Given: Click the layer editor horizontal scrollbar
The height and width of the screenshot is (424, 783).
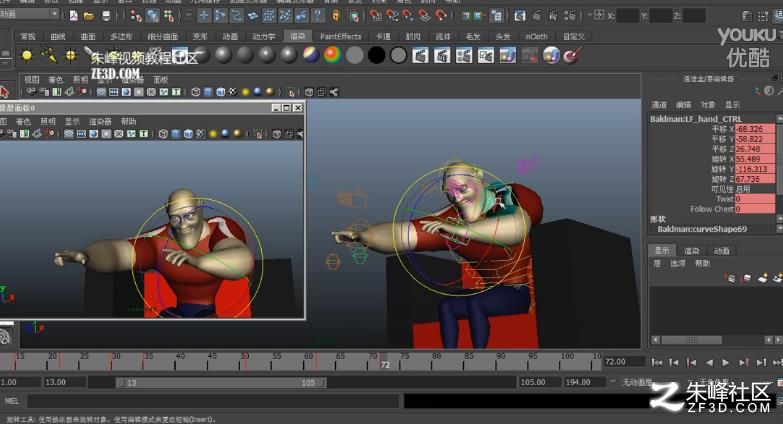Looking at the screenshot, I should [692, 340].
